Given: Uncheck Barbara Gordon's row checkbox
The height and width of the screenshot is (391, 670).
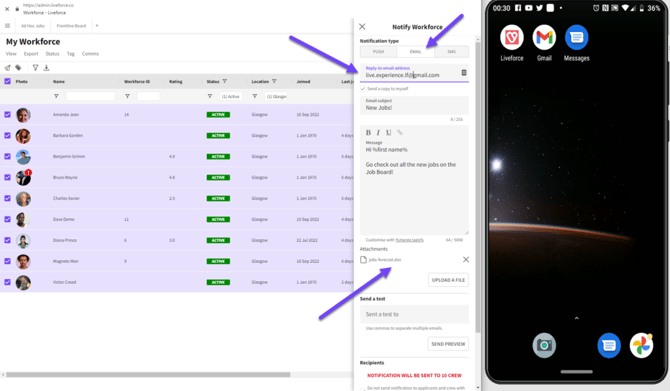Looking at the screenshot, I should pos(7,135).
